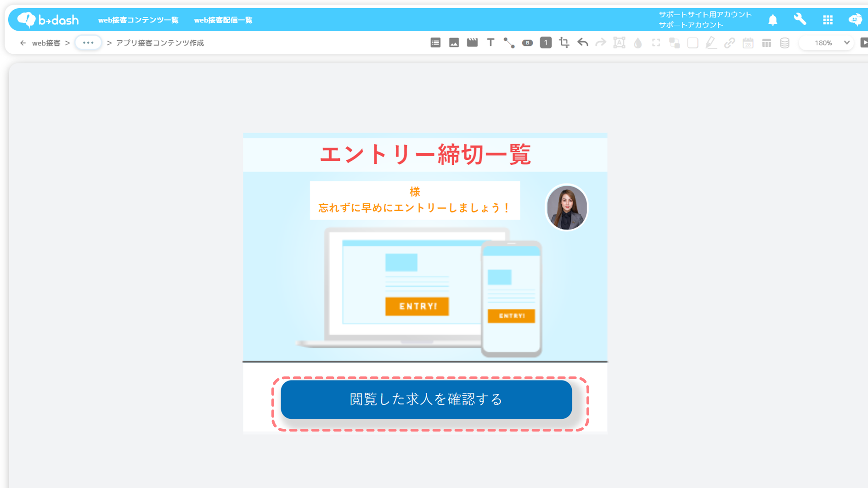
Task: Open the apps grid icon
Action: pyautogui.click(x=828, y=20)
